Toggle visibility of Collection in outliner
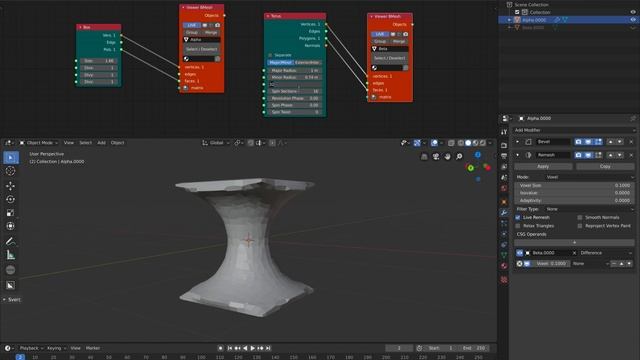 pyautogui.click(x=633, y=12)
